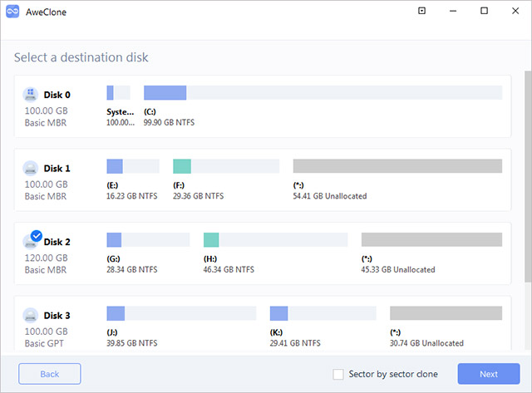Viewport: 532px width, 393px height.
Task: Click the H: partition bar on Disk 2
Action: pos(275,239)
